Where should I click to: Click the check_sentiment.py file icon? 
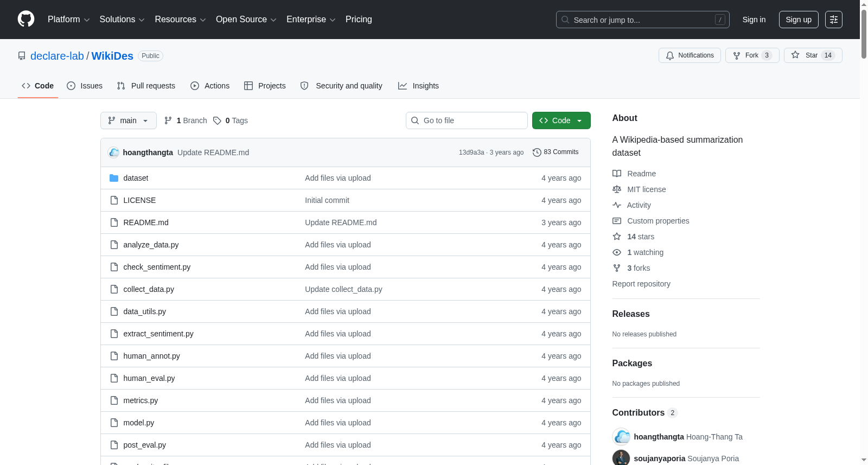click(x=114, y=267)
